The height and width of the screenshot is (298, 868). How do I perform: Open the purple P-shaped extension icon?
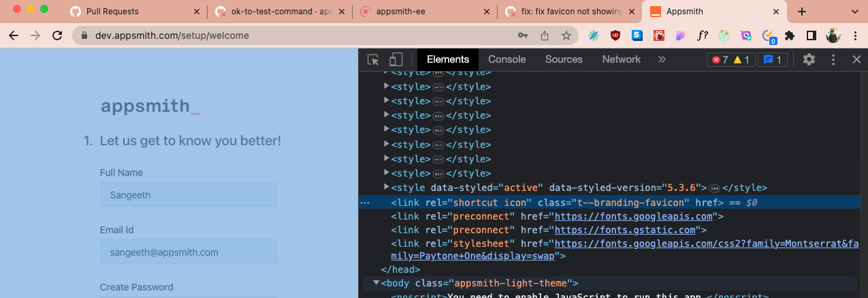point(681,35)
